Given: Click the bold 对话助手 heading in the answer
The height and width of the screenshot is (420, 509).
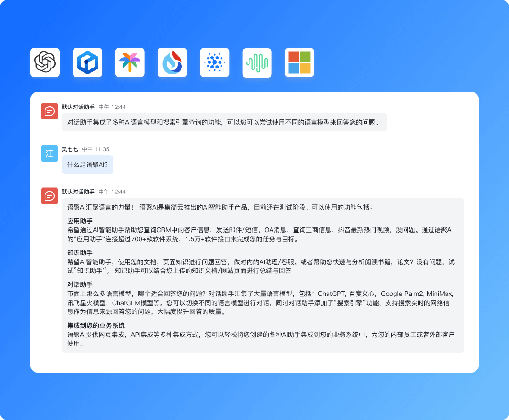Looking at the screenshot, I should pyautogui.click(x=80, y=284).
